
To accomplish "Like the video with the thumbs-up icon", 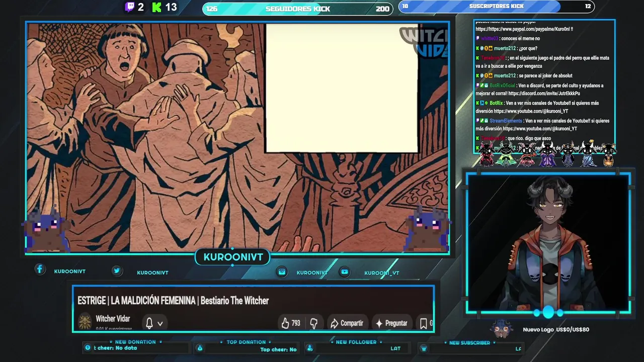I will point(285,323).
